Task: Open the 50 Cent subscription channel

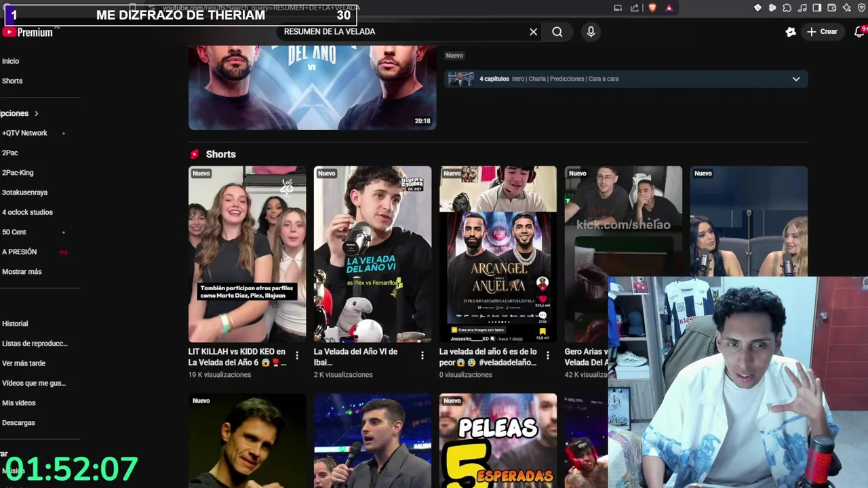Action: click(14, 232)
